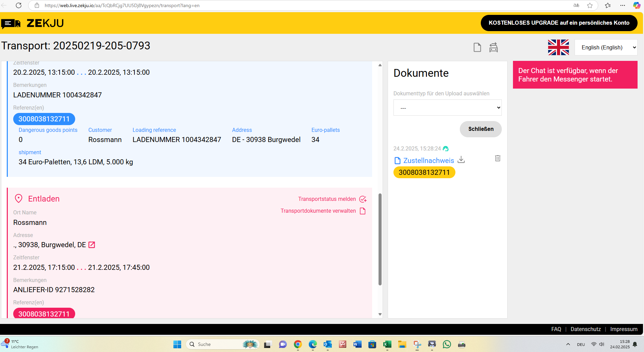This screenshot has width=644, height=352.
Task: Open Chrome from the taskbar
Action: tap(298, 344)
